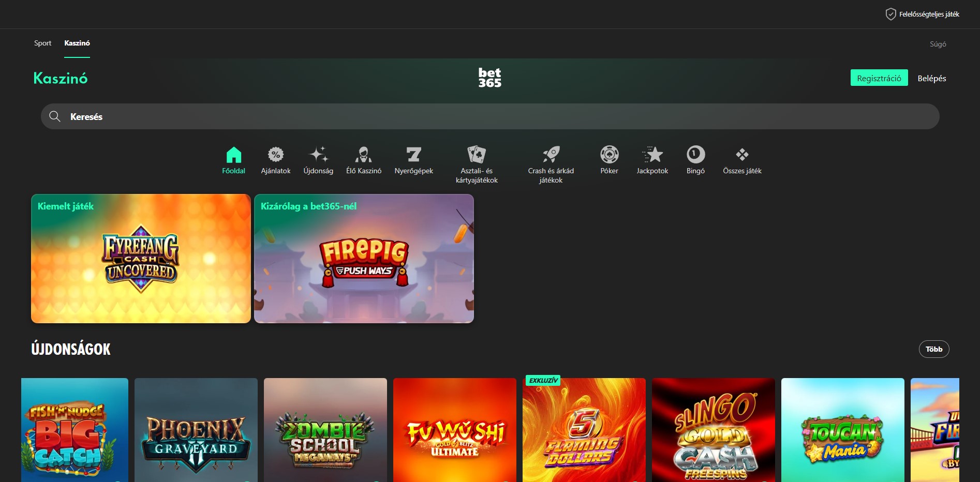980x482 pixels.
Task: Launch the 5 Flaming Dollars exclusive game
Action: [x=584, y=430]
